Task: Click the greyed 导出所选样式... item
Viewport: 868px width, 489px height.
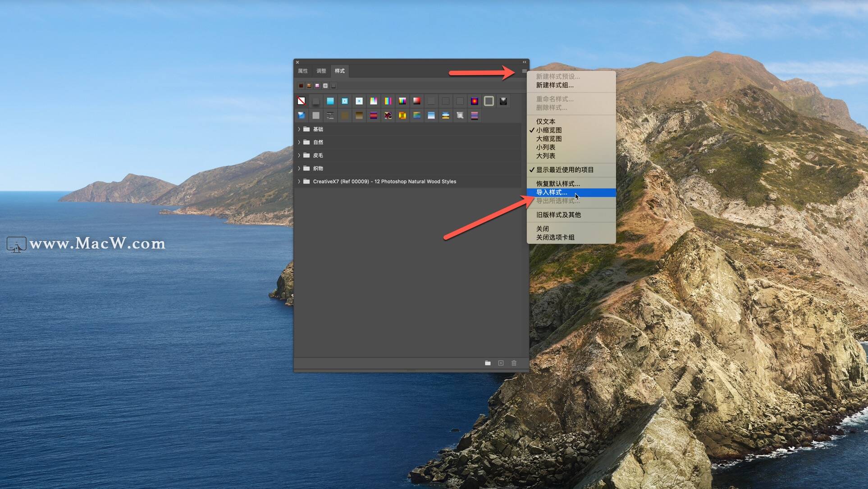Action: pyautogui.click(x=571, y=201)
